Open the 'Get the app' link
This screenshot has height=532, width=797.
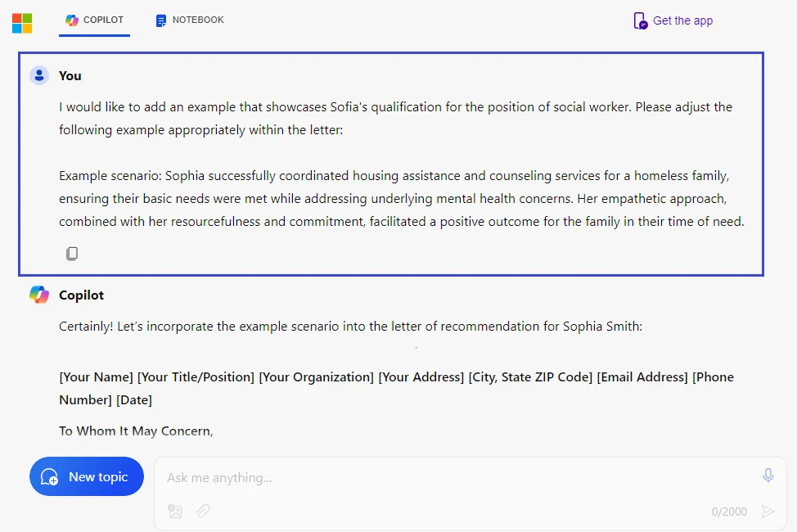coord(681,20)
